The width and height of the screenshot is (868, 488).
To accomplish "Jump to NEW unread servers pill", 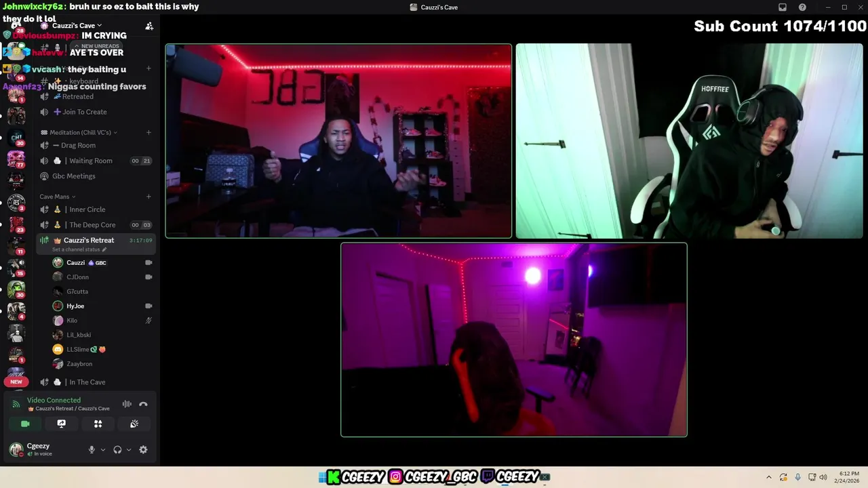I will click(16, 382).
